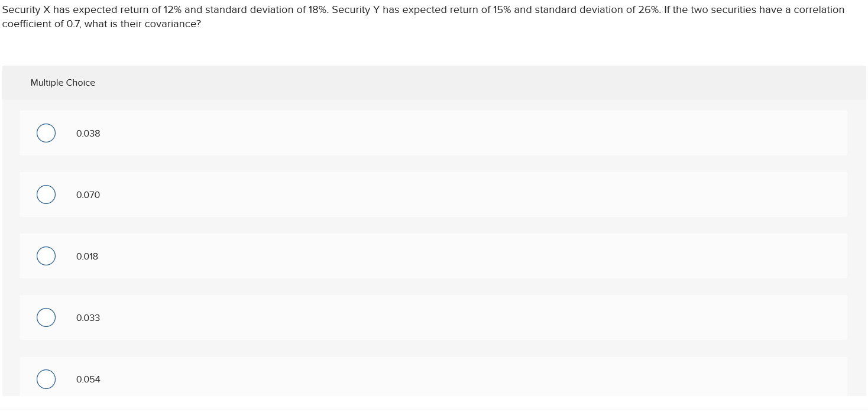
Task: Click the Multiple Choice header label
Action: 63,82
